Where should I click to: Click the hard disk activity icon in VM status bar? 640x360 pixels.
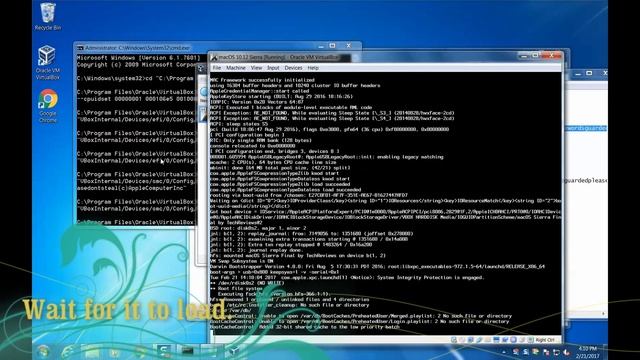453,340
